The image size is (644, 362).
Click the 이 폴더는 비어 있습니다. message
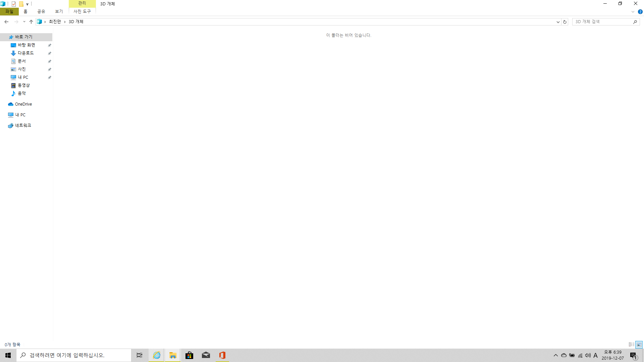coord(348,35)
